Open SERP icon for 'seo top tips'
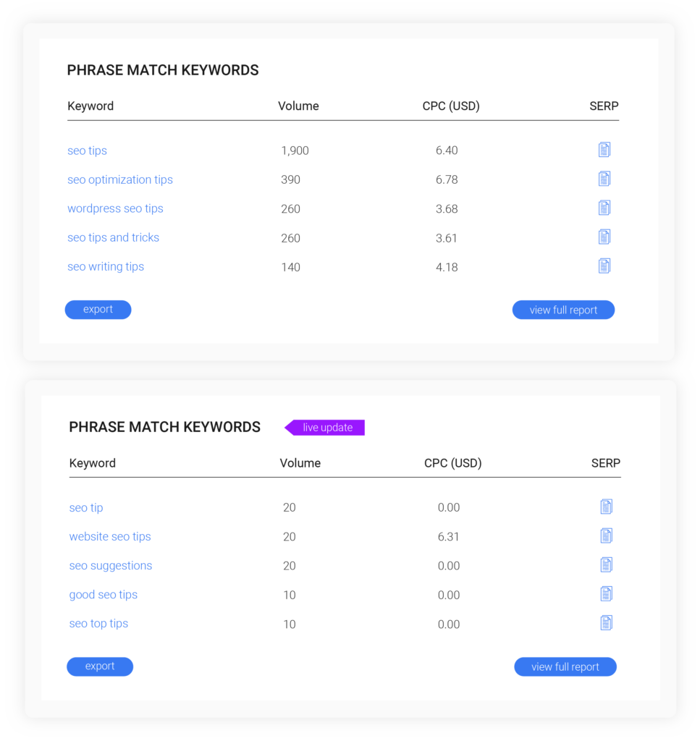This screenshot has height=741, width=700. click(606, 623)
